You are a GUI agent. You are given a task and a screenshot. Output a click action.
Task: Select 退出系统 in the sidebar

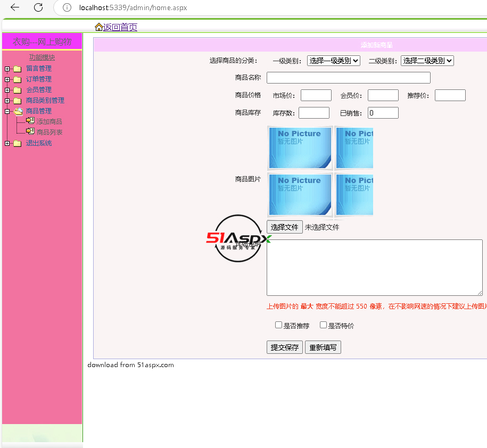39,143
